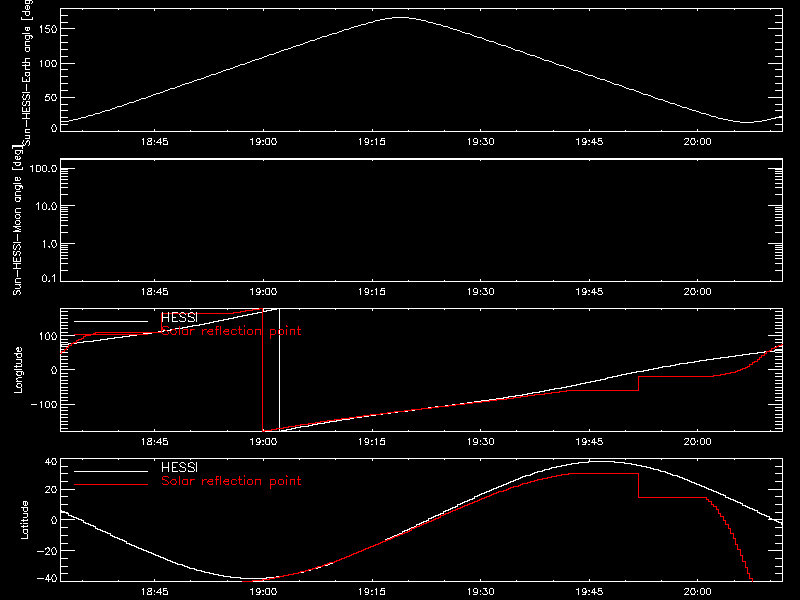800x600 pixels.
Task: Click the 40 tick on Latitude axis
Action: tap(51, 462)
